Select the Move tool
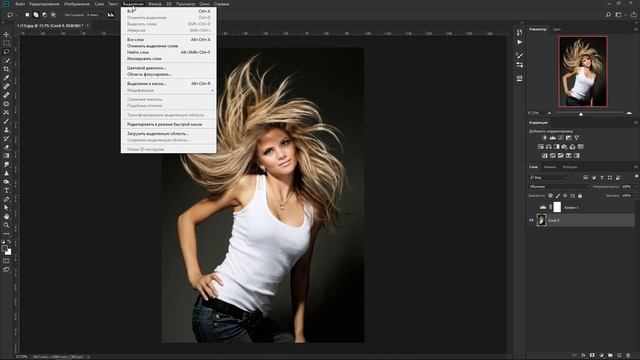The image size is (640, 360). [x=6, y=34]
